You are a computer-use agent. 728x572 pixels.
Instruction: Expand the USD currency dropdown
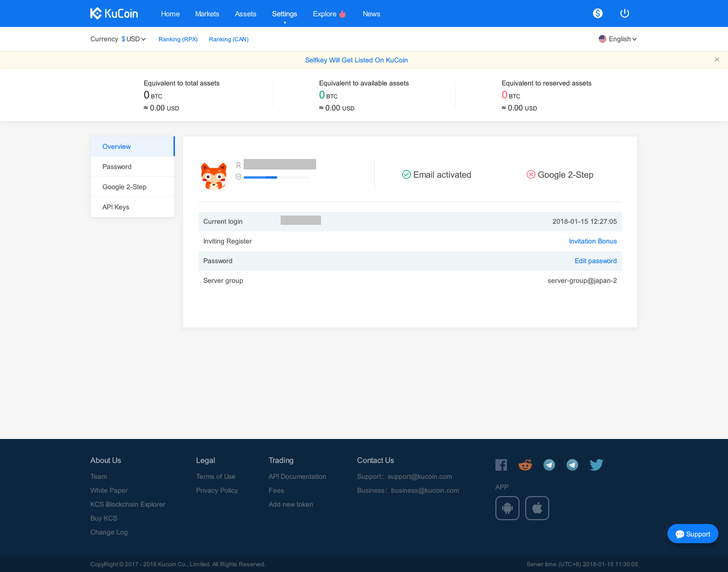coord(134,39)
